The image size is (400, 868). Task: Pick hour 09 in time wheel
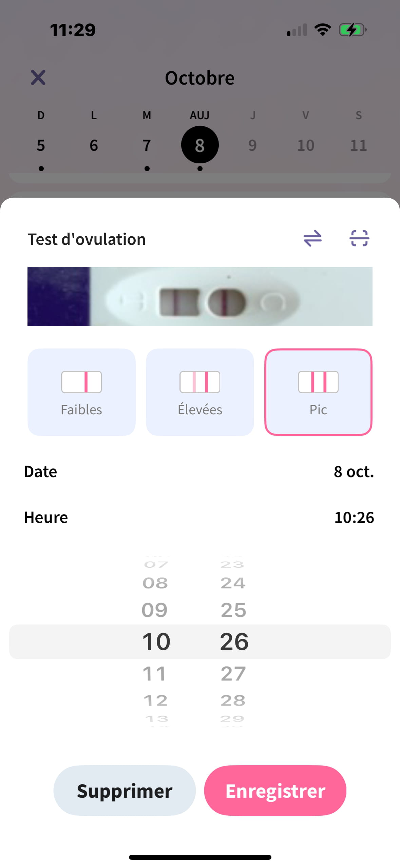click(x=155, y=610)
